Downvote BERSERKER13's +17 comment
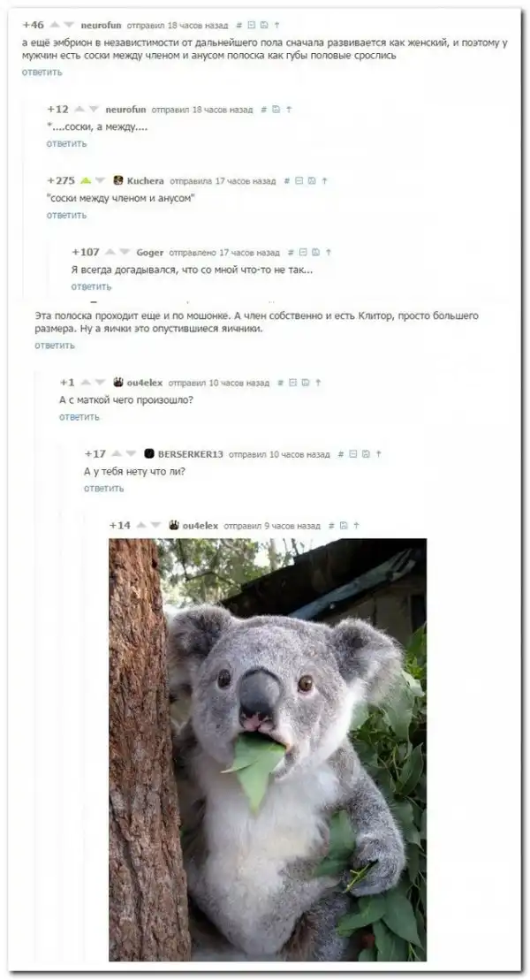This screenshot has width=530, height=980. [x=132, y=453]
